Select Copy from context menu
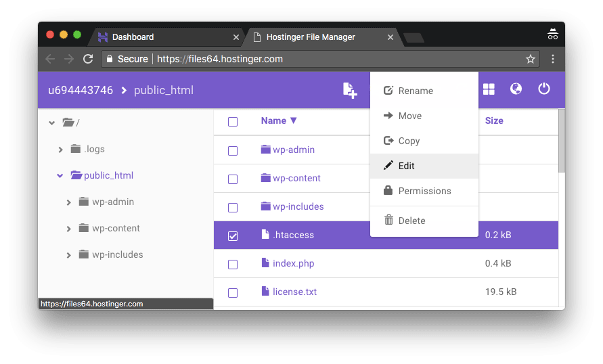The image size is (603, 364). pyautogui.click(x=424, y=141)
